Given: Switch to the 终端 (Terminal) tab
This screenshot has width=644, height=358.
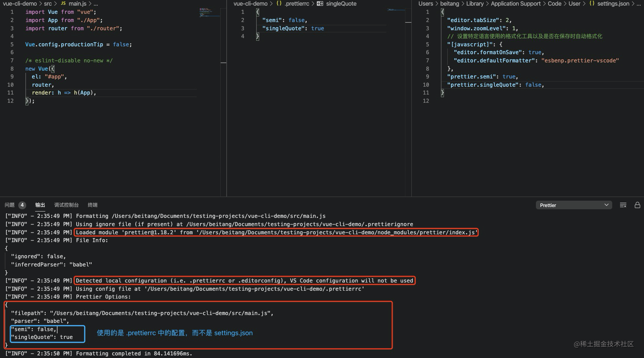Looking at the screenshot, I should [92, 205].
